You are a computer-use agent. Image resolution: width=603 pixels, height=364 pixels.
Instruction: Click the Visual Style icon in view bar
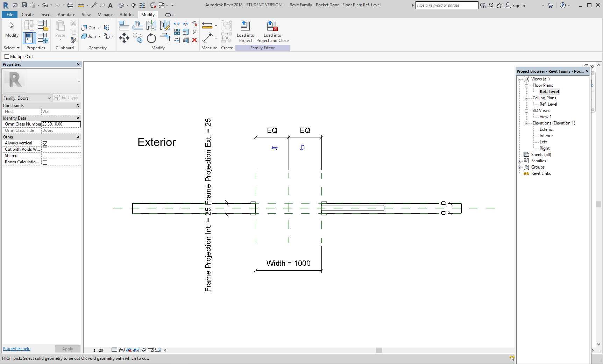coord(122,350)
